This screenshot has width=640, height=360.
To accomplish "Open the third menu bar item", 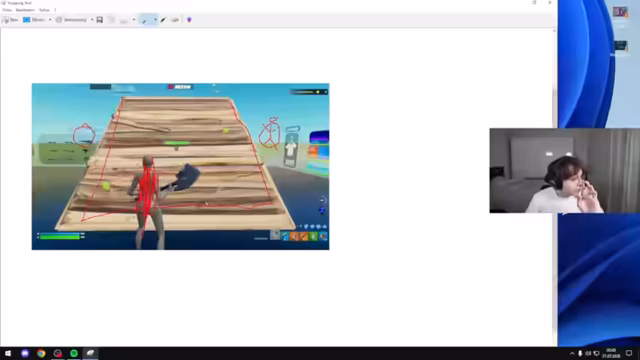I will coord(44,10).
